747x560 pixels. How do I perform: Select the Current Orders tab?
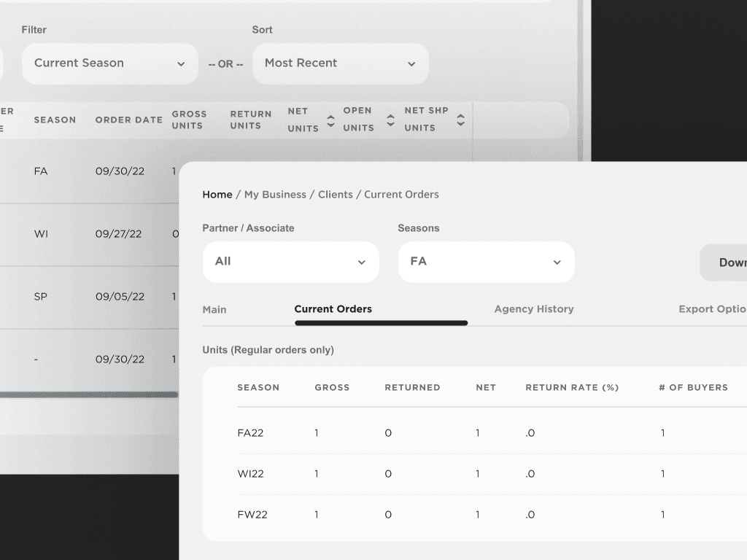pos(333,309)
